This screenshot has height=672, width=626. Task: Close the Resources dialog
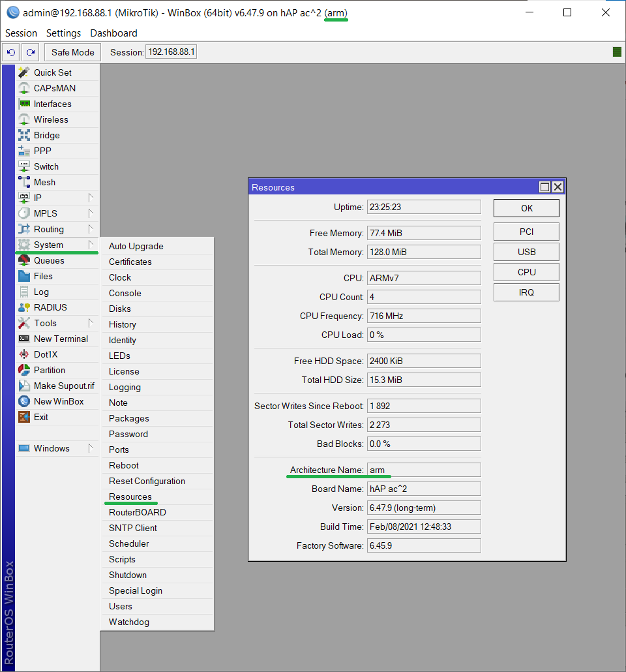point(558,187)
